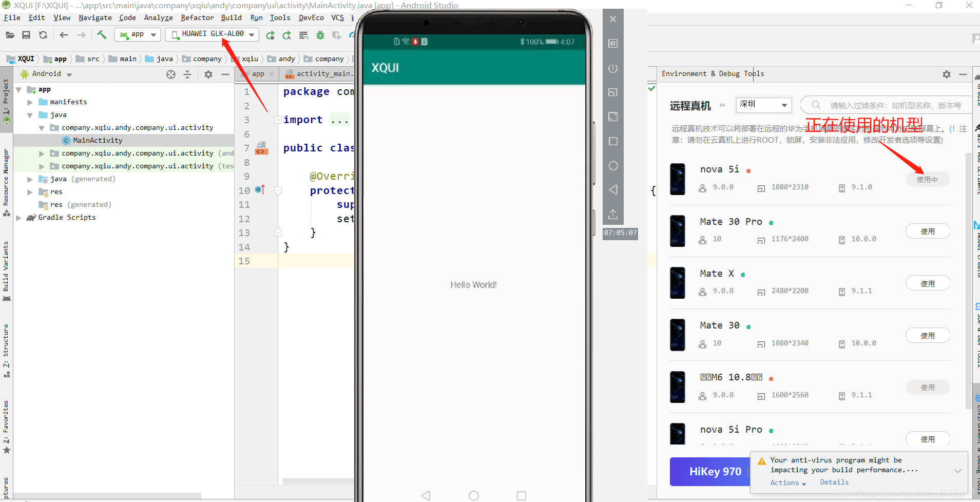Click the device fullscreen expand icon
The width and height of the screenshot is (980, 502).
[x=613, y=117]
